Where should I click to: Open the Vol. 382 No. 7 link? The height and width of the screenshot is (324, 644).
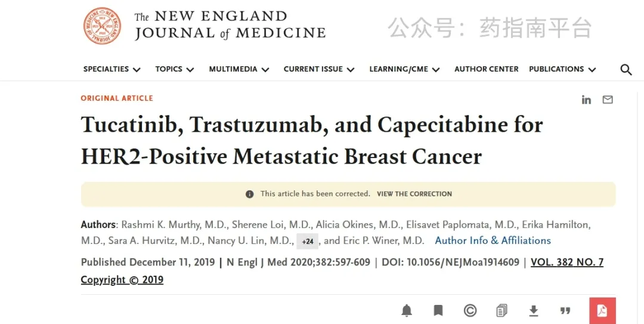tap(567, 263)
